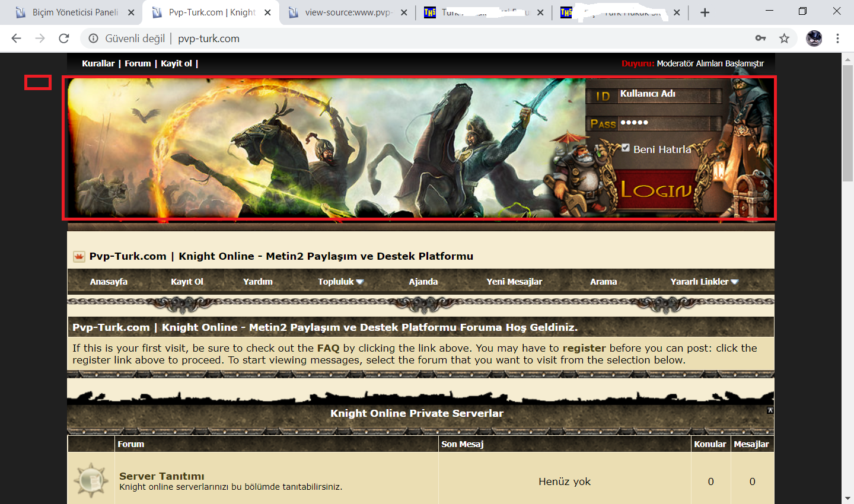Close the Biçim Yöneticisi Paneli tab
The width and height of the screenshot is (854, 504).
pos(131,12)
